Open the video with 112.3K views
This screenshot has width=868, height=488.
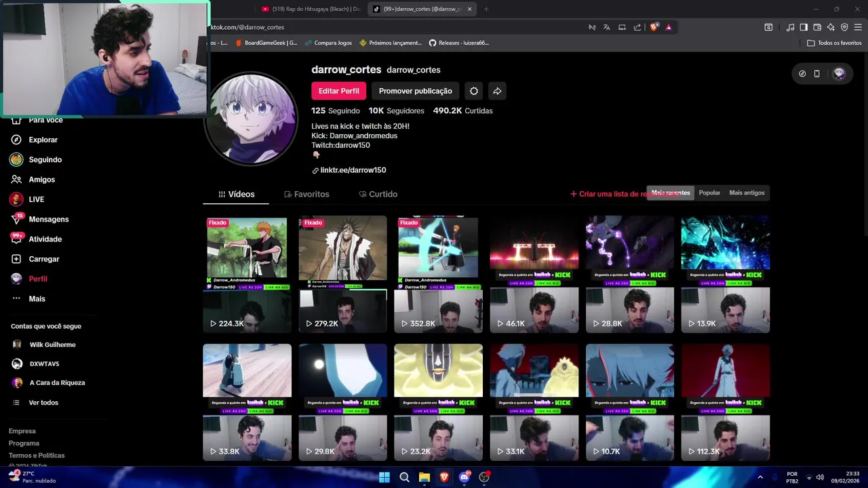725,403
